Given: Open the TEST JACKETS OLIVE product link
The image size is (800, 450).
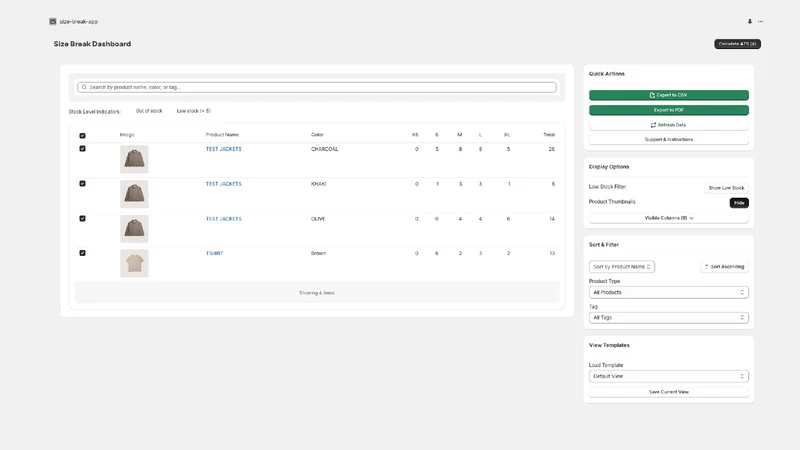Looking at the screenshot, I should (x=223, y=219).
